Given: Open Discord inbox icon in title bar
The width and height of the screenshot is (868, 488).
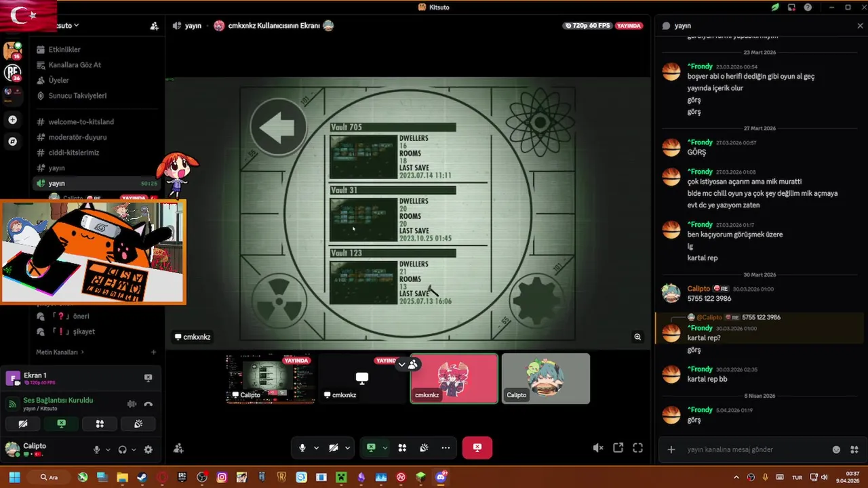Looking at the screenshot, I should pyautogui.click(x=791, y=7).
